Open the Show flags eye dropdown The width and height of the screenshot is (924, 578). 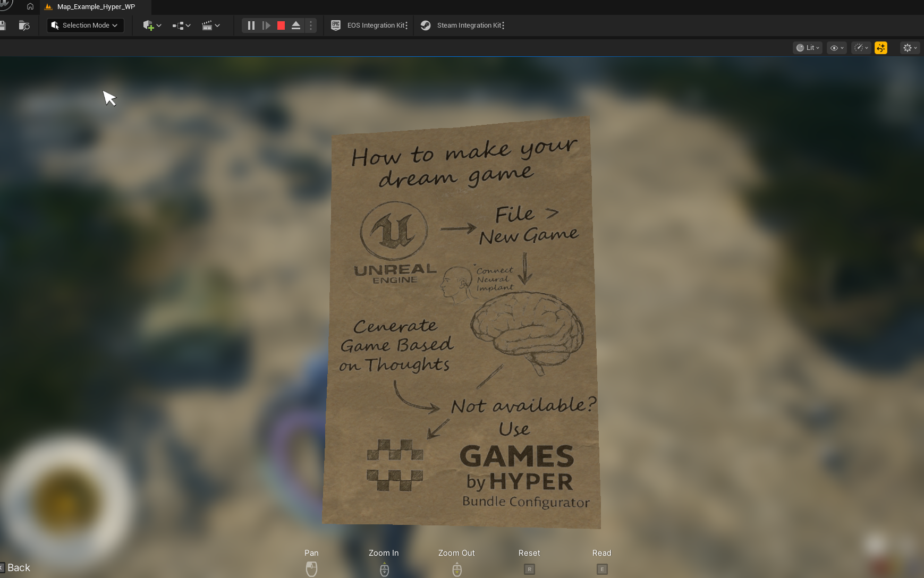[837, 48]
